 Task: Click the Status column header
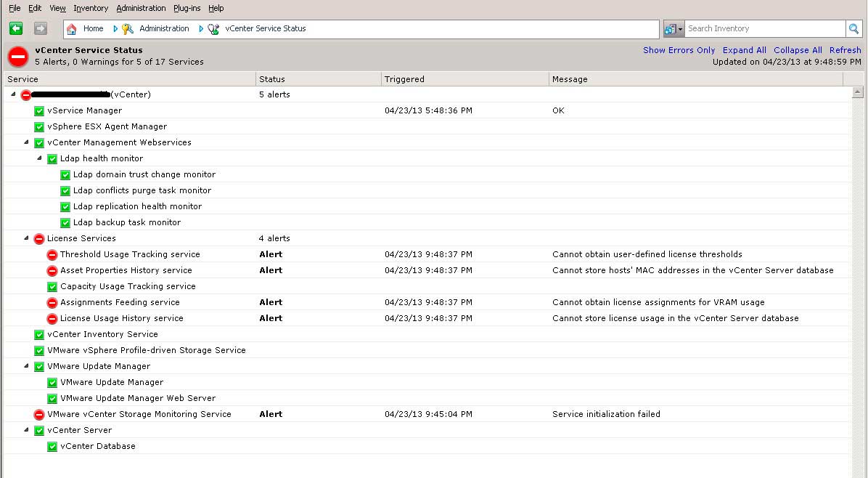[319, 79]
